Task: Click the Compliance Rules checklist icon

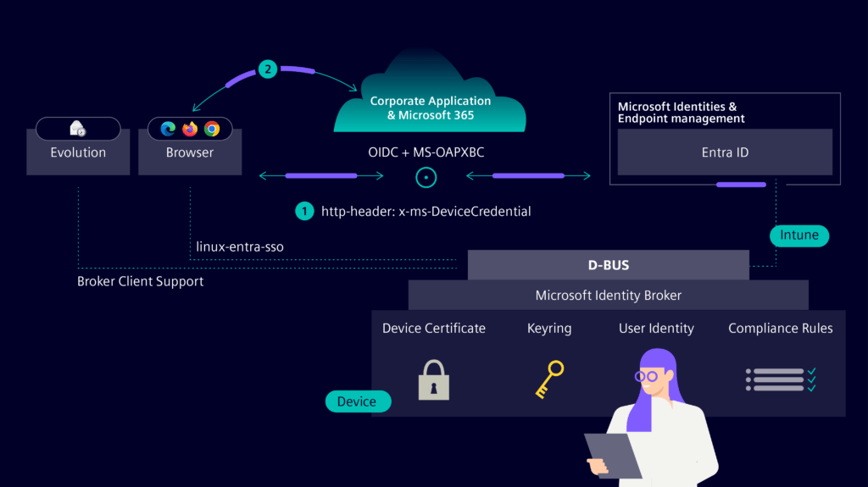Action: (x=781, y=379)
